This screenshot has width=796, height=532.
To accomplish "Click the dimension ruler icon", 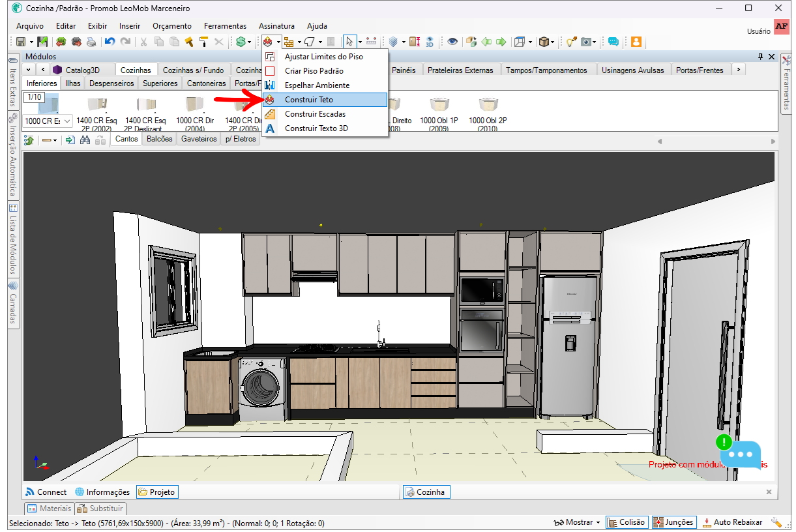I will pyautogui.click(x=371, y=42).
